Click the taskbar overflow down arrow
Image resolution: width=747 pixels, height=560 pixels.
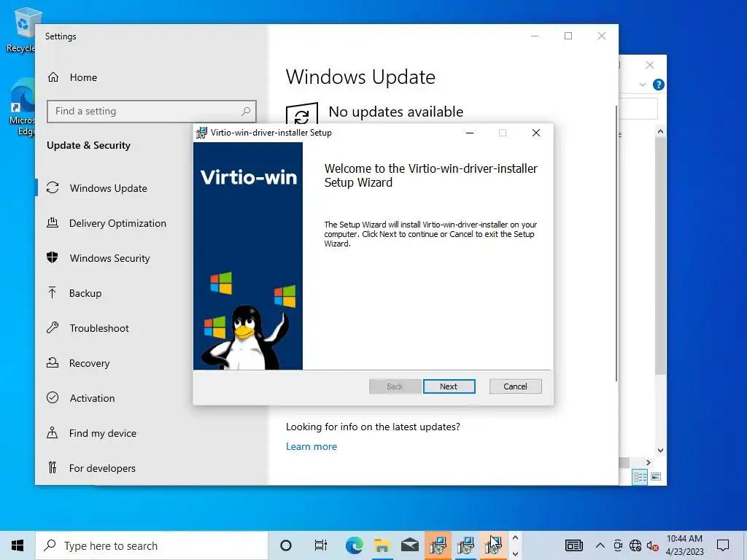(515, 553)
